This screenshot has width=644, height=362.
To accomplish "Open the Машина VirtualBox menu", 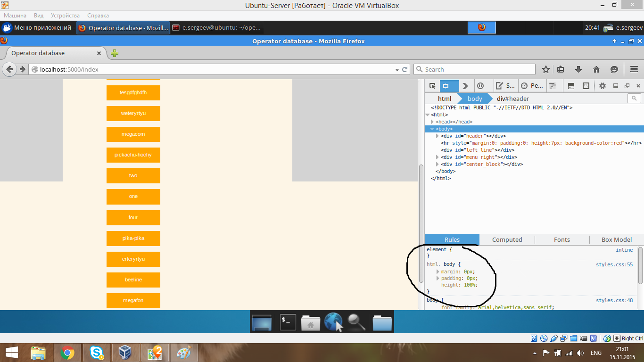I will click(x=15, y=16).
